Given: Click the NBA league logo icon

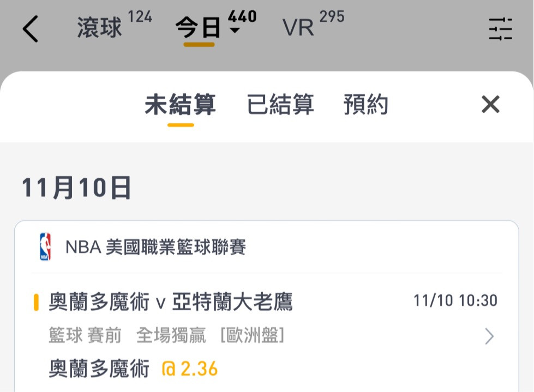Looking at the screenshot, I should point(45,246).
